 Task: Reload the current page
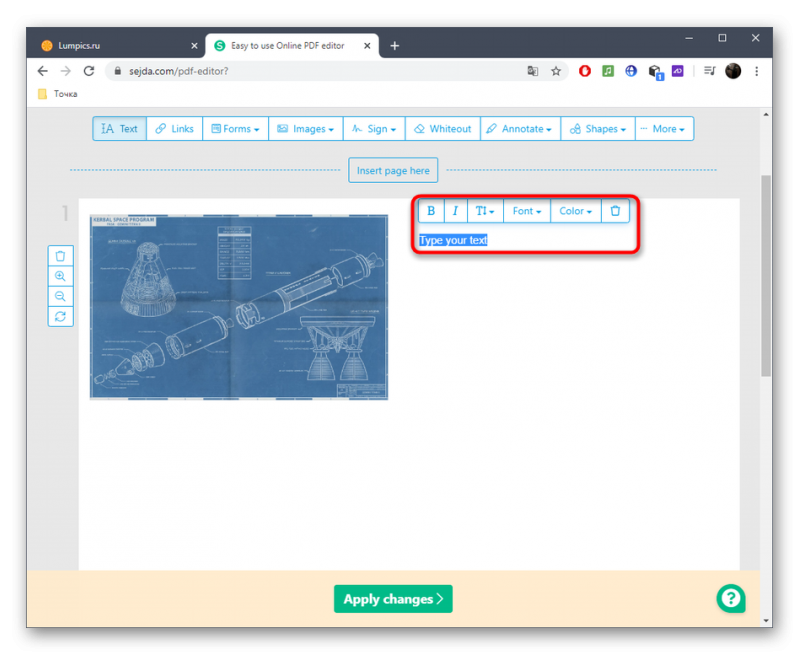(89, 71)
